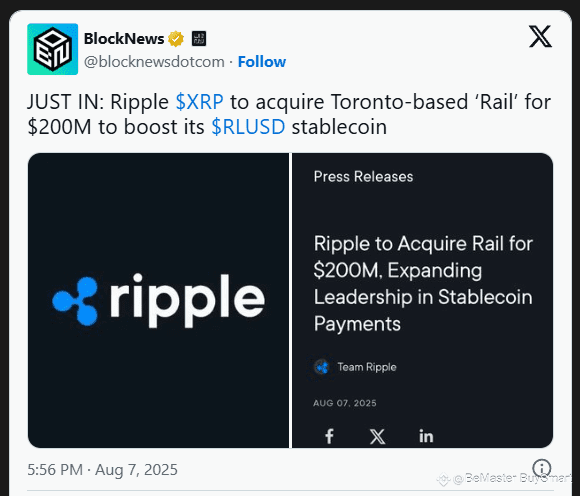This screenshot has width=580, height=496.
Task: Open the tweet info icon
Action: [542, 468]
